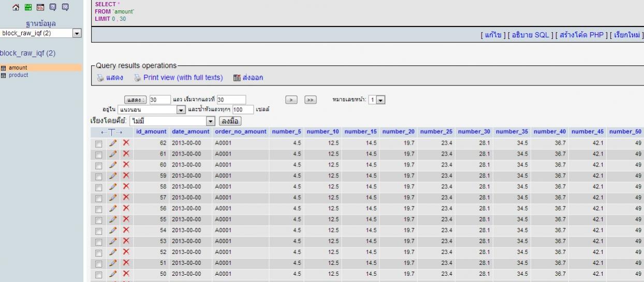Click the 'สร้างโค้ด PHP' link
Image resolution: width=644 pixels, height=282 pixels.
pos(580,34)
